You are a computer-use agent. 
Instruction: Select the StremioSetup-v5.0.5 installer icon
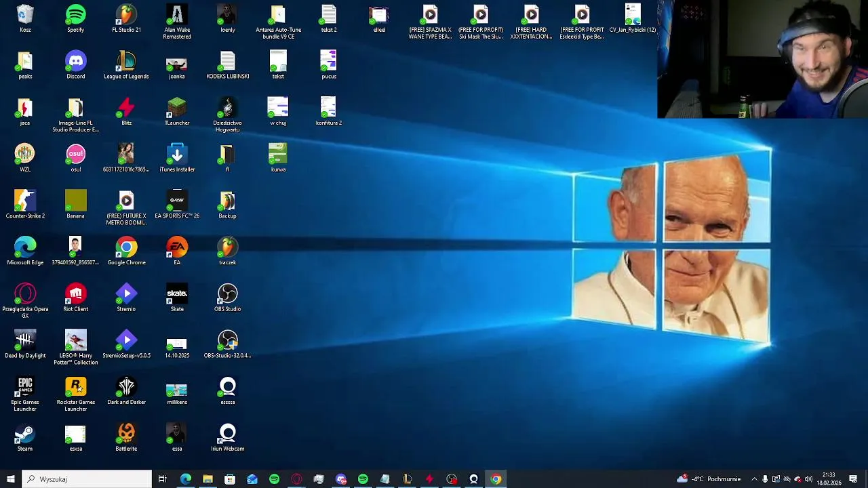coord(126,344)
